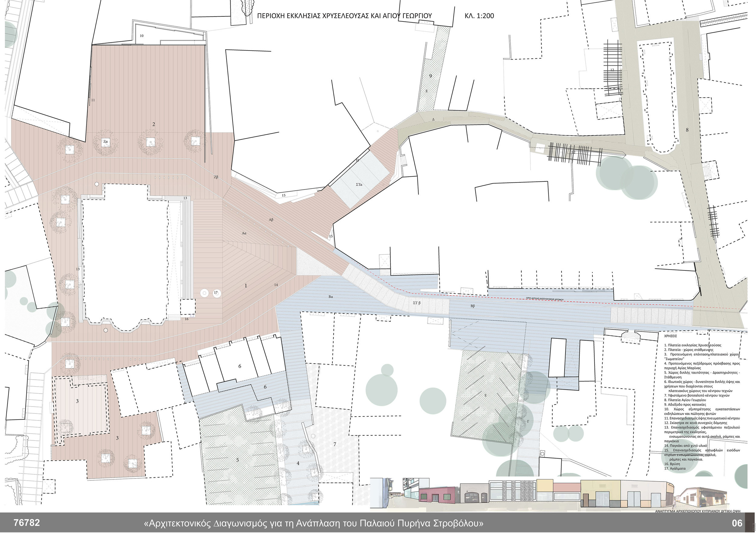
Task: Click plan number '17' between the statues
Action: tap(216, 293)
